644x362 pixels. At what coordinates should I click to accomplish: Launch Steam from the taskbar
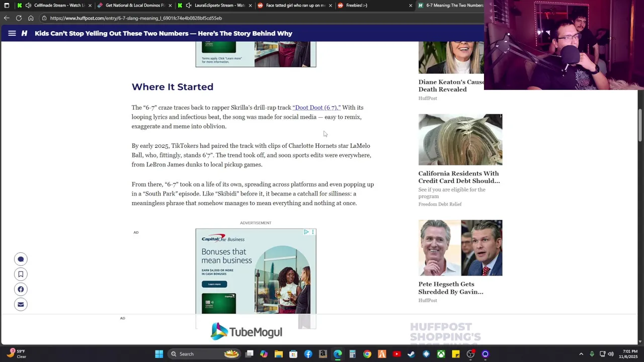pyautogui.click(x=411, y=354)
